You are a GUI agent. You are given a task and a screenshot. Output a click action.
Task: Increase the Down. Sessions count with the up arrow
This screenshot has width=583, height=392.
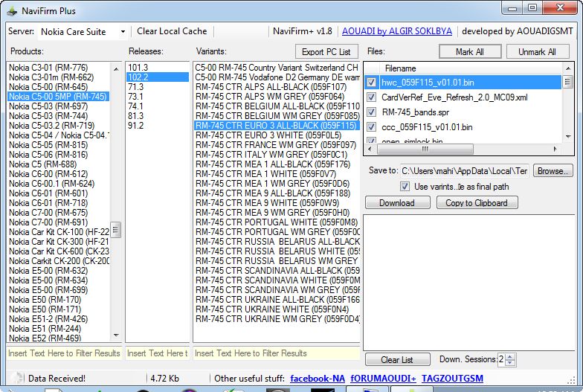(510, 356)
